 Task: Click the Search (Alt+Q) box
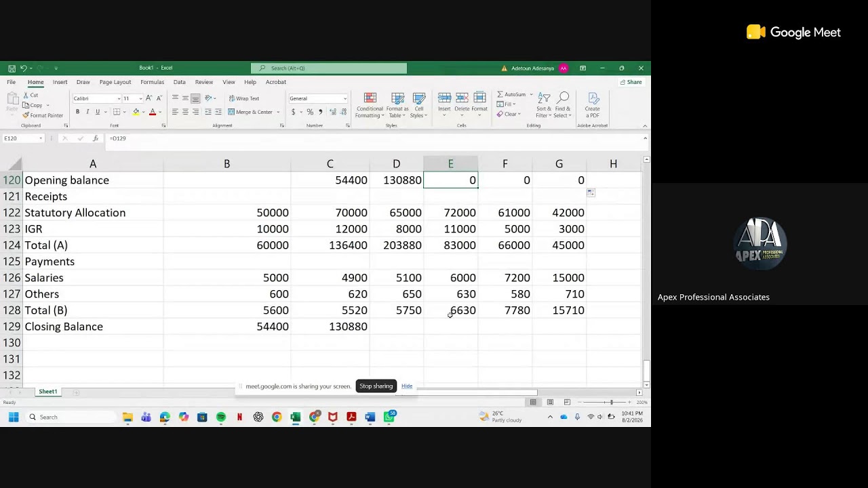pyautogui.click(x=329, y=68)
